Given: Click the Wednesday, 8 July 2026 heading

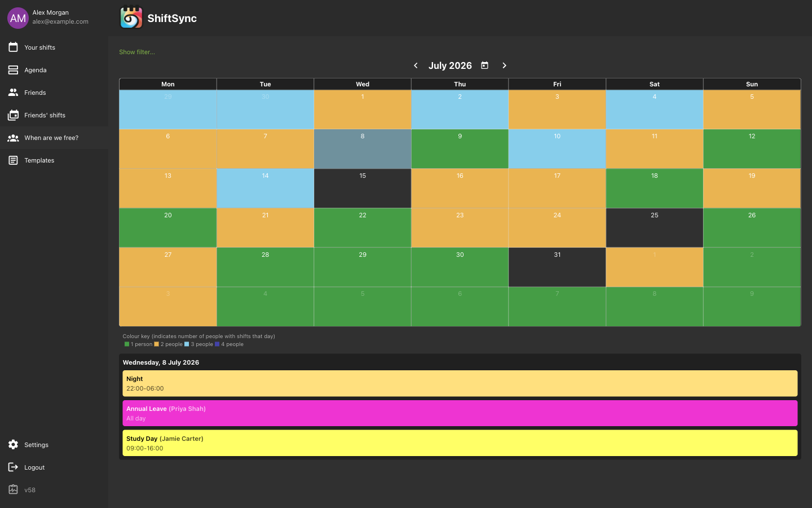Looking at the screenshot, I should click(x=161, y=362).
